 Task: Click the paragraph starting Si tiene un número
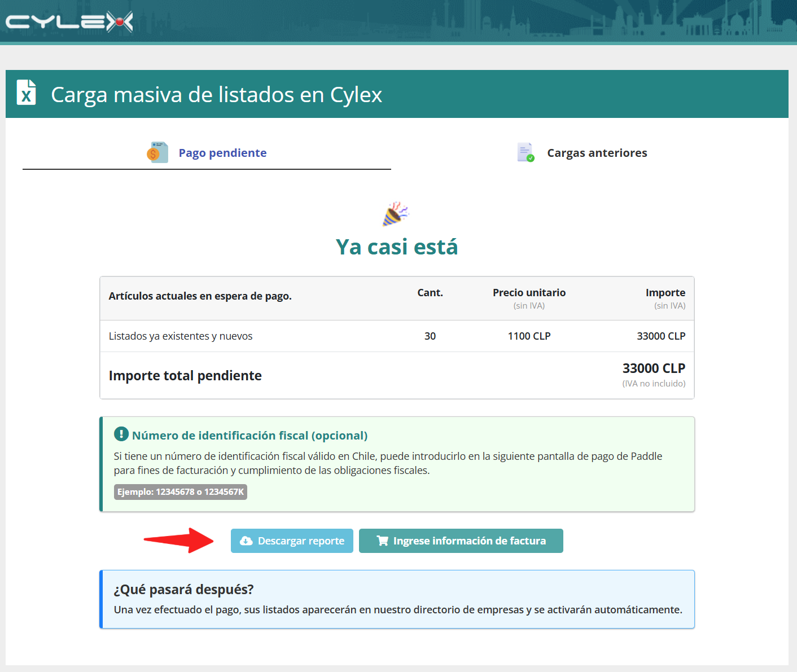388,463
